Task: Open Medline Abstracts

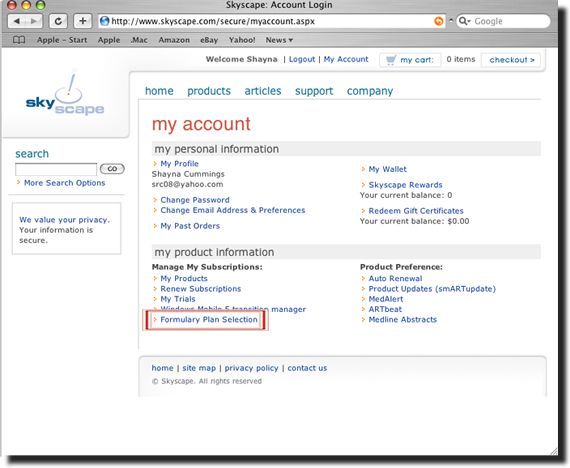Action: [403, 320]
